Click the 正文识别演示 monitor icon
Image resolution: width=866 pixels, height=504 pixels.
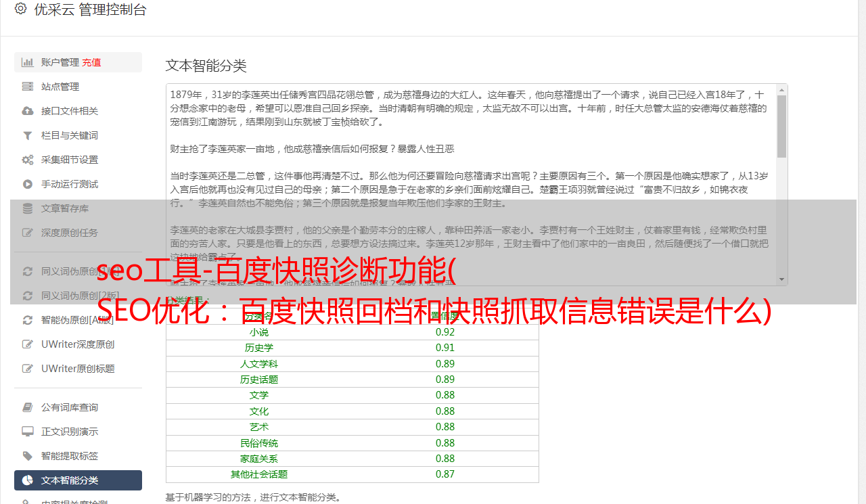(28, 432)
